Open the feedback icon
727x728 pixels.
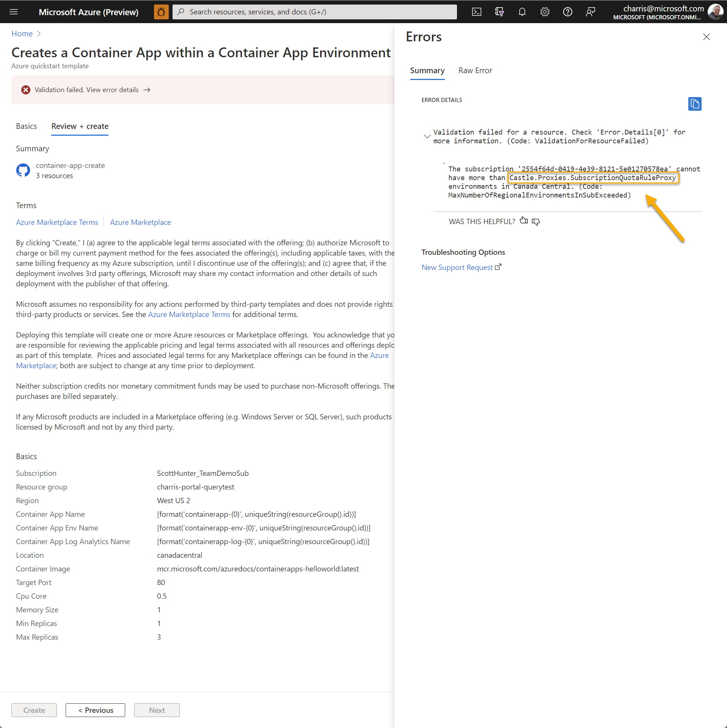(x=590, y=12)
